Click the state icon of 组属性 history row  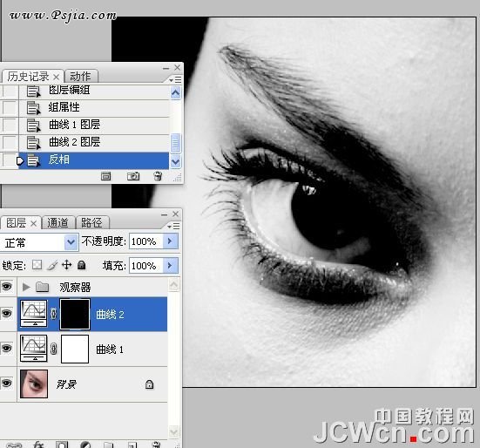point(34,108)
